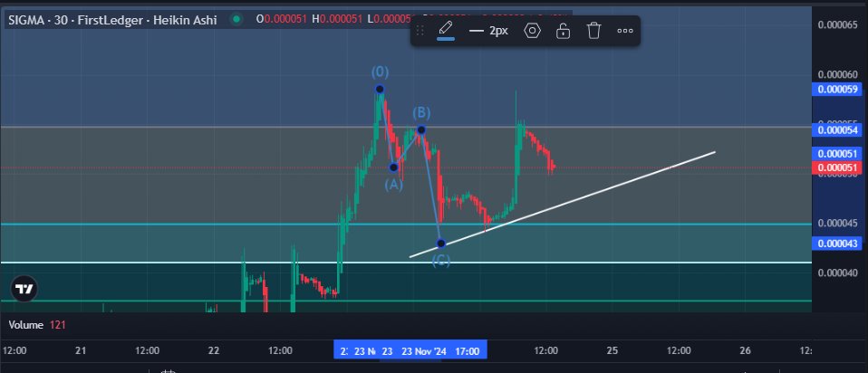This screenshot has height=373, width=868.
Task: Click the 0.000040 price axis value
Action: click(x=838, y=273)
